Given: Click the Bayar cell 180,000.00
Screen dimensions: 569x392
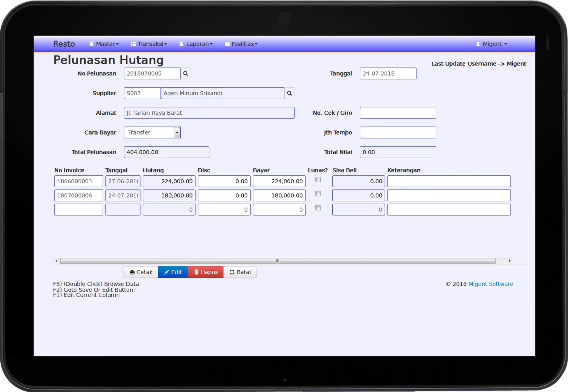Looking at the screenshot, I should (279, 196).
